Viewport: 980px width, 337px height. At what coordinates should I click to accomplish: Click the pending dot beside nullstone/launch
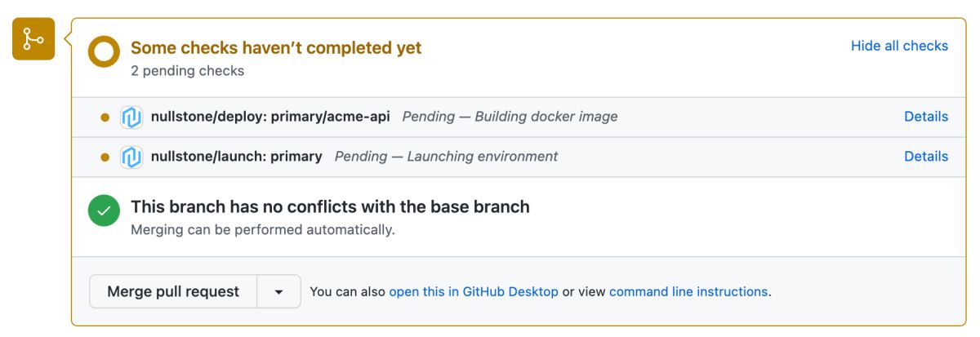tap(105, 157)
